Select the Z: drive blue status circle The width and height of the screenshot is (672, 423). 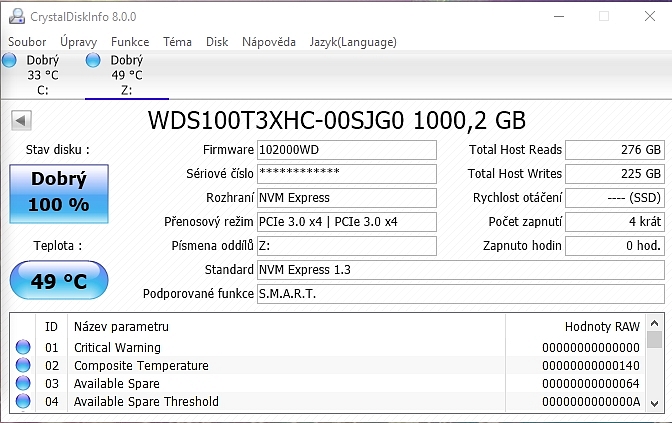point(93,60)
